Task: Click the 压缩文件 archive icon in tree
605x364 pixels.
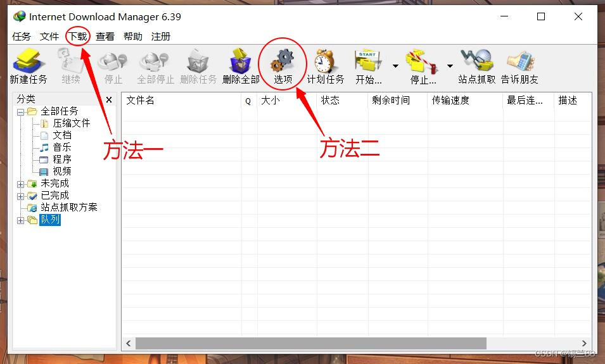Action: (x=45, y=124)
